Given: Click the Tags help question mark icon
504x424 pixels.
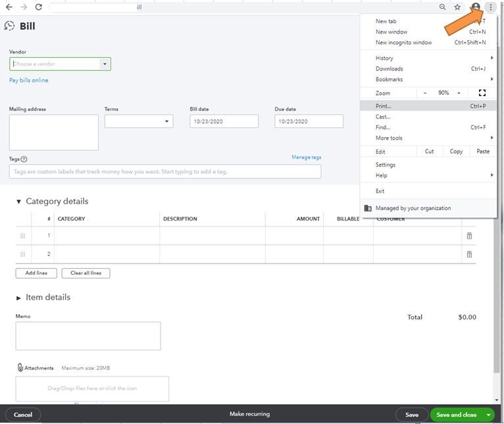Looking at the screenshot, I should coord(24,159).
